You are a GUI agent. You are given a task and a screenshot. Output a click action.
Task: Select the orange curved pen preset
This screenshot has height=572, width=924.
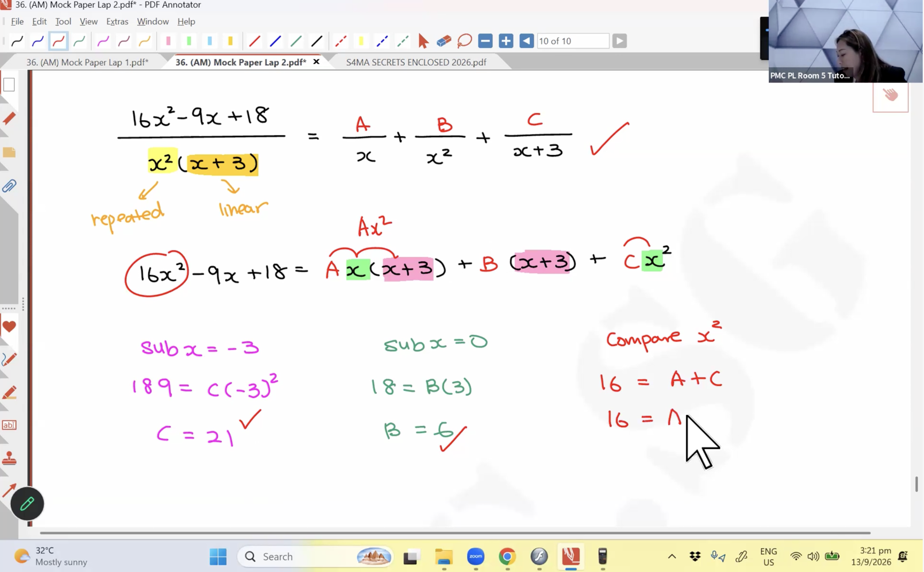[144, 41]
